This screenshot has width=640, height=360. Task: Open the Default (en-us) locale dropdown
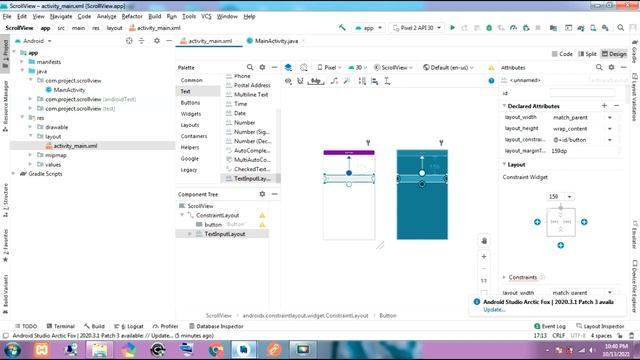pos(448,67)
